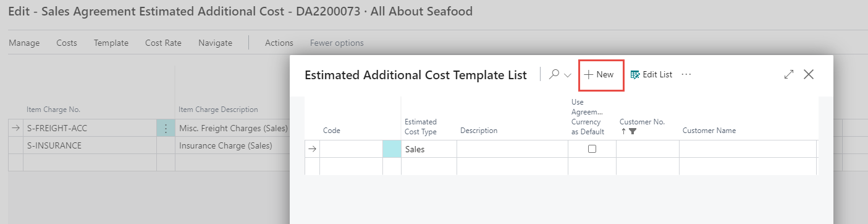868x224 pixels.
Task: Open the Manage menu
Action: 24,43
